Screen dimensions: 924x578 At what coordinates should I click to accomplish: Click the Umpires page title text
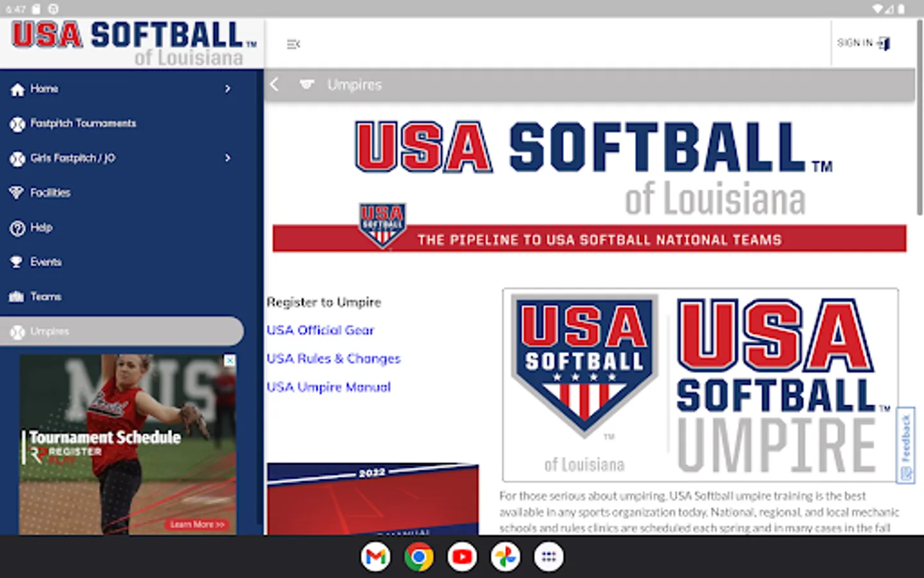[354, 85]
